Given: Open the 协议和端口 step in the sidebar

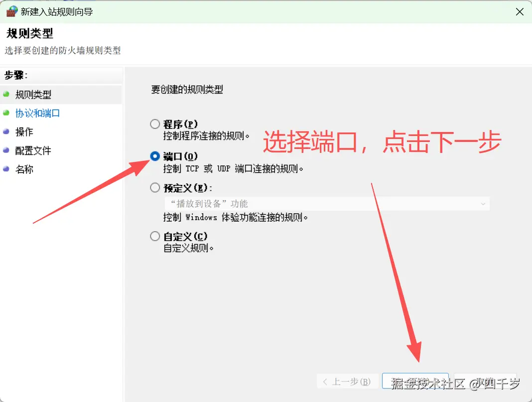Looking at the screenshot, I should (37, 113).
